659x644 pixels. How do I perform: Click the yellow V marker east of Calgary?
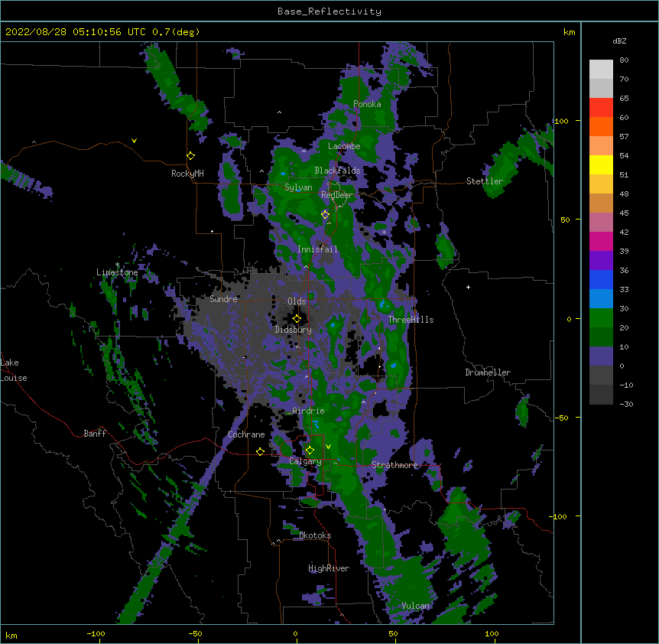[x=328, y=447]
